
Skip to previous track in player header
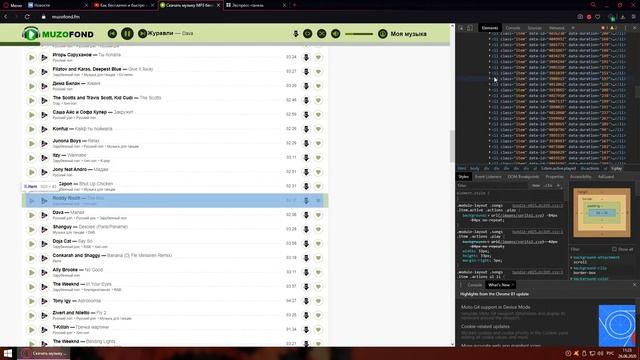click(x=112, y=33)
